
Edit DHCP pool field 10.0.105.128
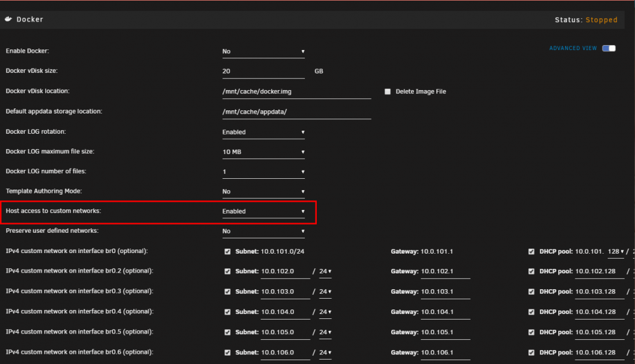point(600,332)
